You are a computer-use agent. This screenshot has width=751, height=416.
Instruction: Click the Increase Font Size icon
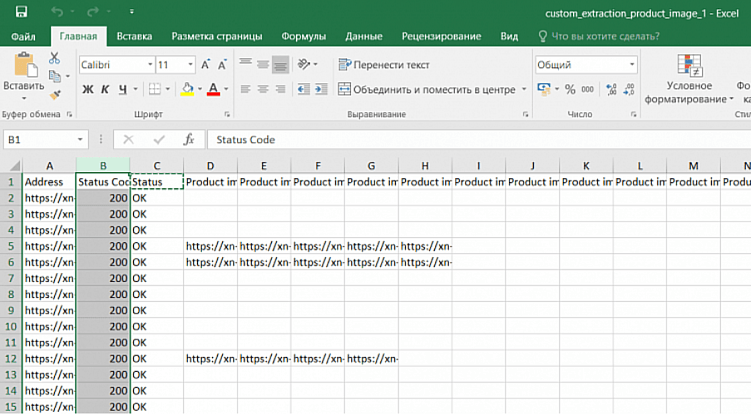tap(206, 64)
